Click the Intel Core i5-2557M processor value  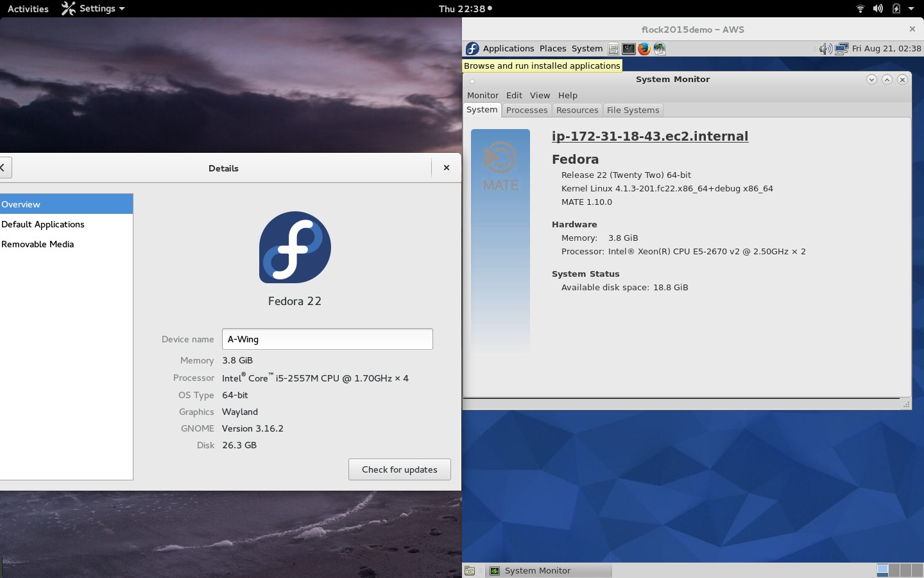315,378
